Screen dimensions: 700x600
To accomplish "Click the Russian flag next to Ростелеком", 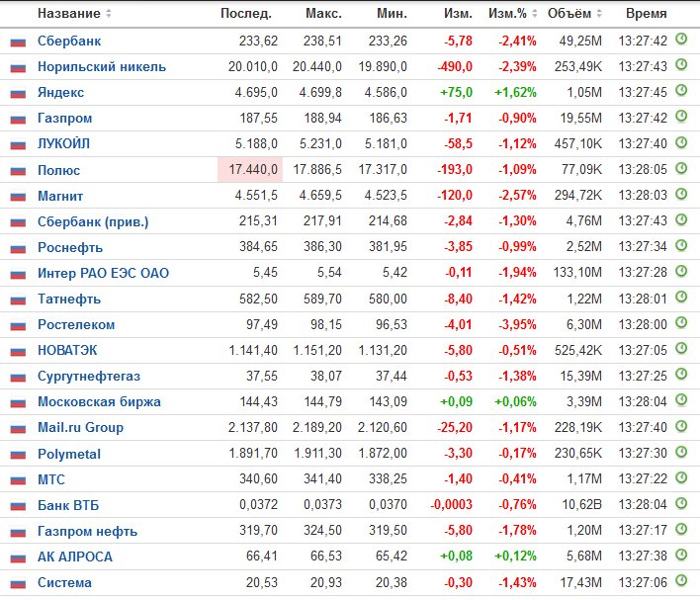I will (x=18, y=326).
